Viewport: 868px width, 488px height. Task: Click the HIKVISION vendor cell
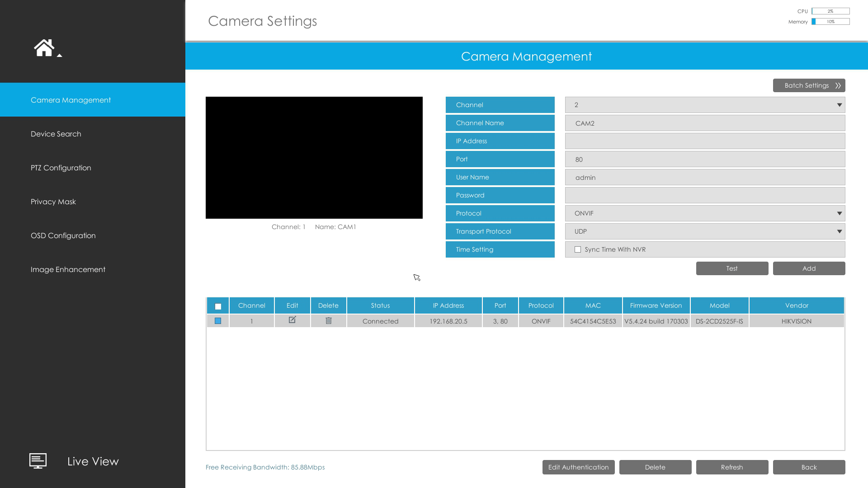click(x=797, y=321)
